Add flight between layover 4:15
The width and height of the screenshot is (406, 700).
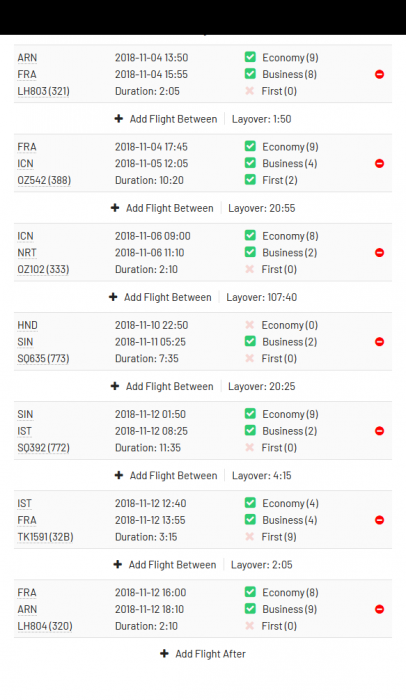[x=166, y=475]
